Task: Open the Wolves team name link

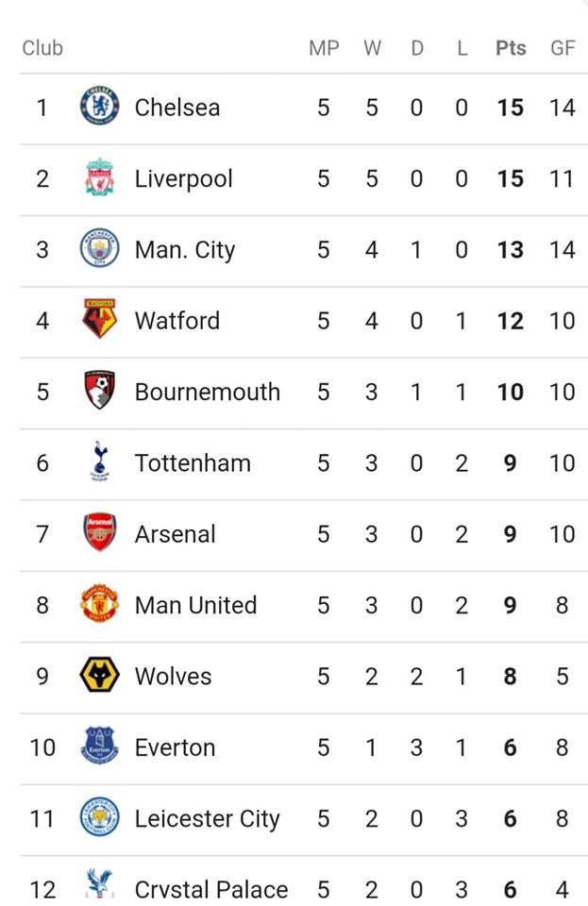Action: pos(174,676)
